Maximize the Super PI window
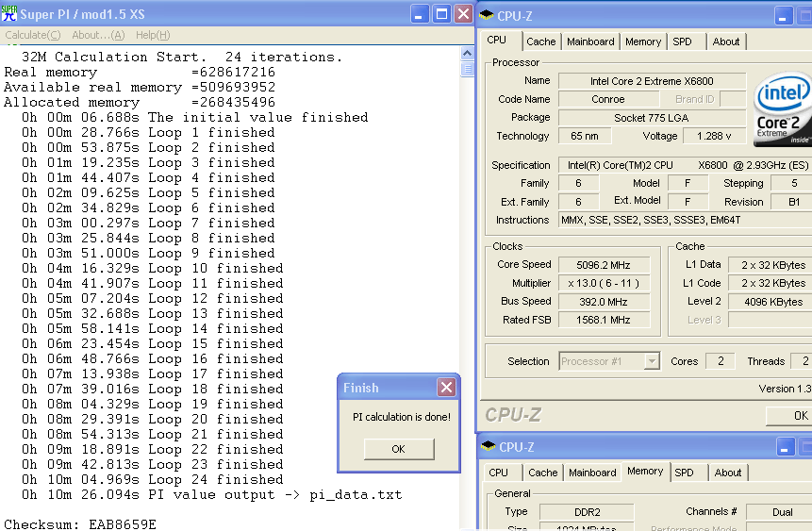The height and width of the screenshot is (531, 812). tap(441, 14)
